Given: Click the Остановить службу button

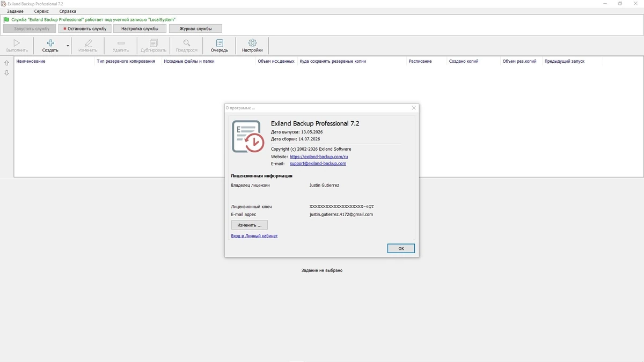Looking at the screenshot, I should (x=85, y=28).
